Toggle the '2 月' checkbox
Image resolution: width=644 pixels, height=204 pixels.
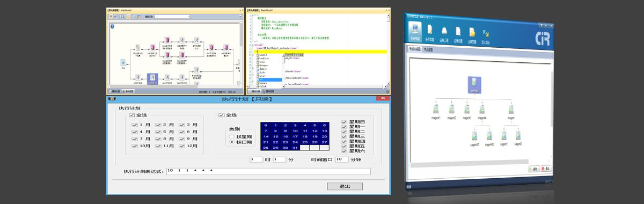158,125
